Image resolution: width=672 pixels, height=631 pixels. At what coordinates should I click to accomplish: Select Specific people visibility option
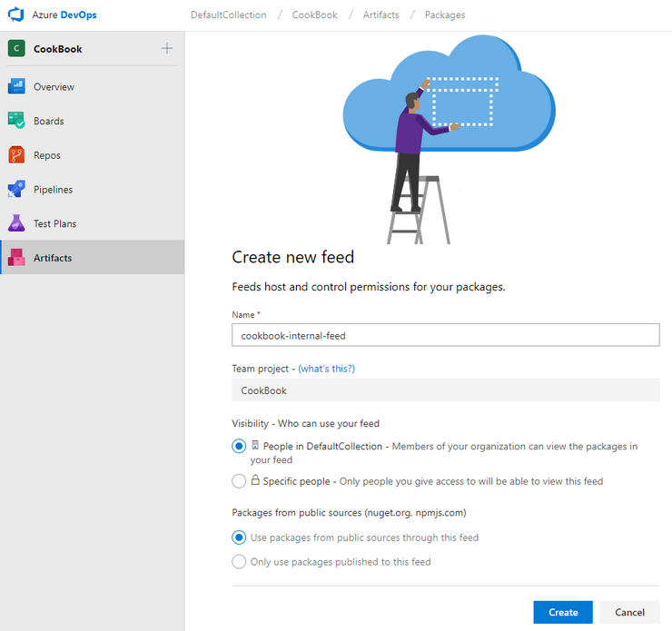[x=239, y=480]
